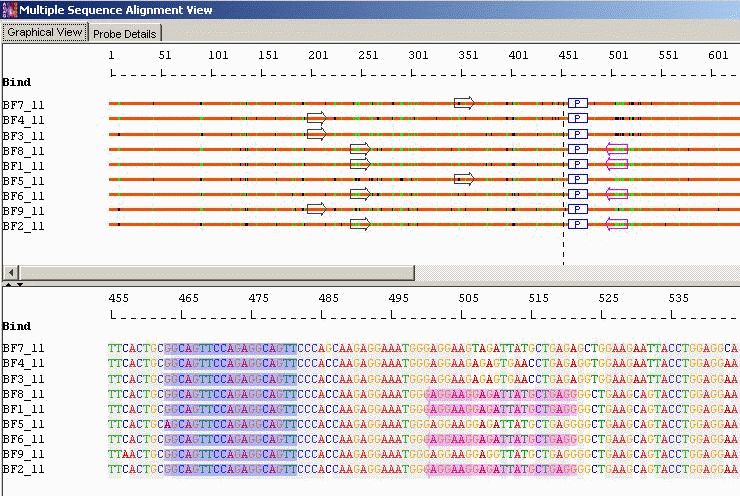Click the forward primer arrow on BF8_11
The image size is (740, 496).
[x=360, y=149]
